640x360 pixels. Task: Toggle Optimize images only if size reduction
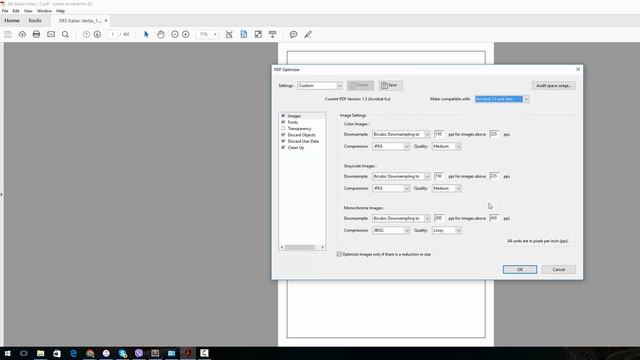tap(339, 254)
